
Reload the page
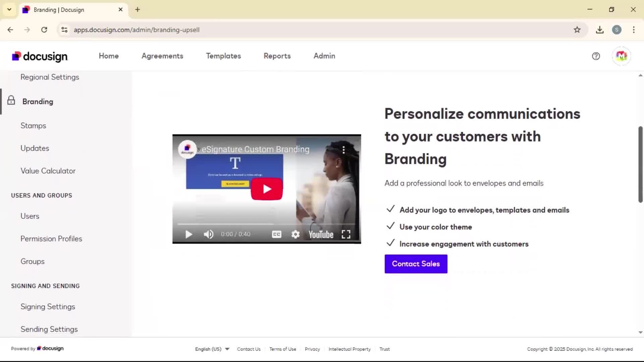coord(44,30)
